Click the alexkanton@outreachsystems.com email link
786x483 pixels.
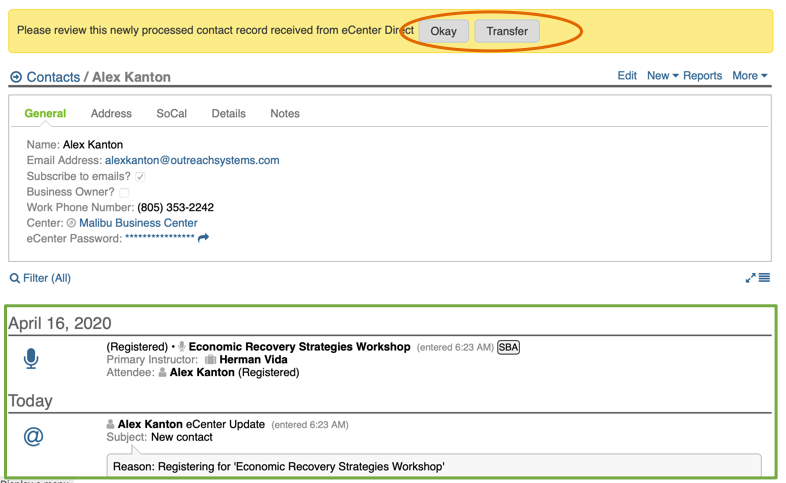[x=192, y=160]
